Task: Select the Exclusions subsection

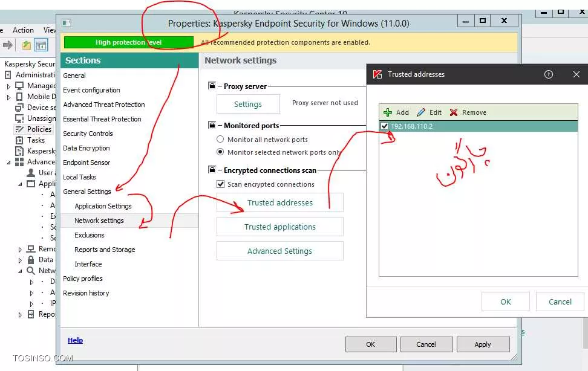Action: coord(90,235)
